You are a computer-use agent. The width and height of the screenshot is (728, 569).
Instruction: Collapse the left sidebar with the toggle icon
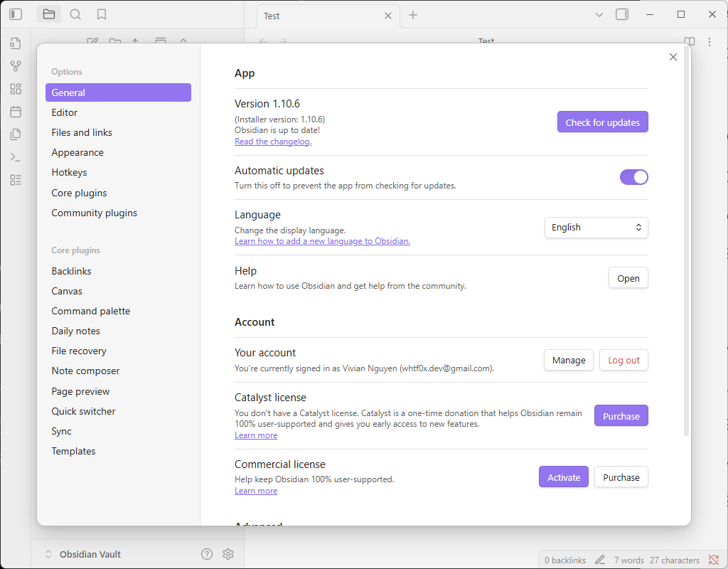coord(16,14)
